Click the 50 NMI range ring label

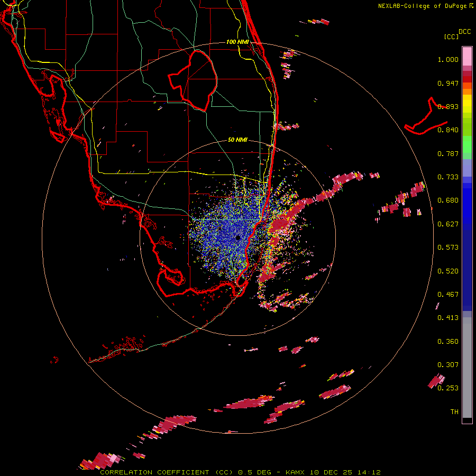click(x=237, y=140)
